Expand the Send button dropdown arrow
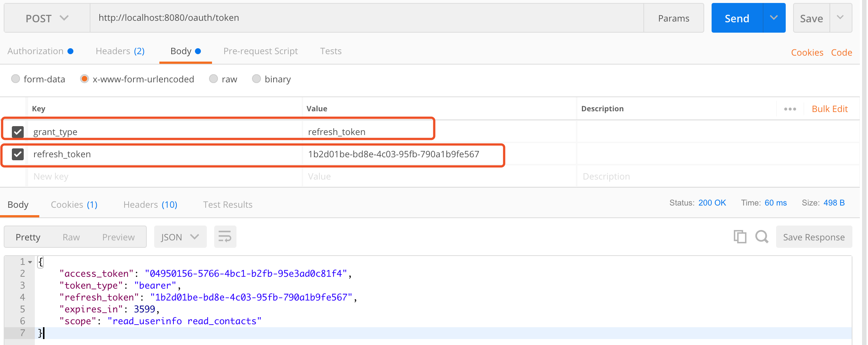The height and width of the screenshot is (345, 868). (x=774, y=18)
